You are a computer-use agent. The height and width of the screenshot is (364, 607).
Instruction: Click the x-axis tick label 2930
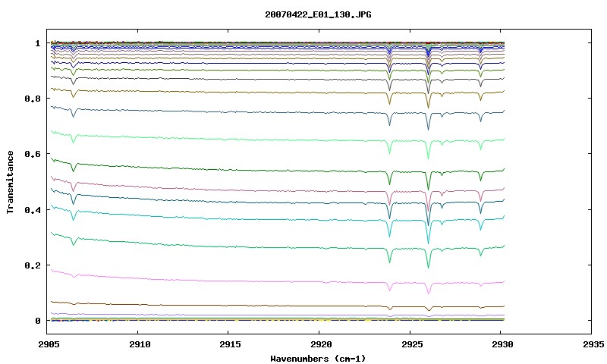502,344
